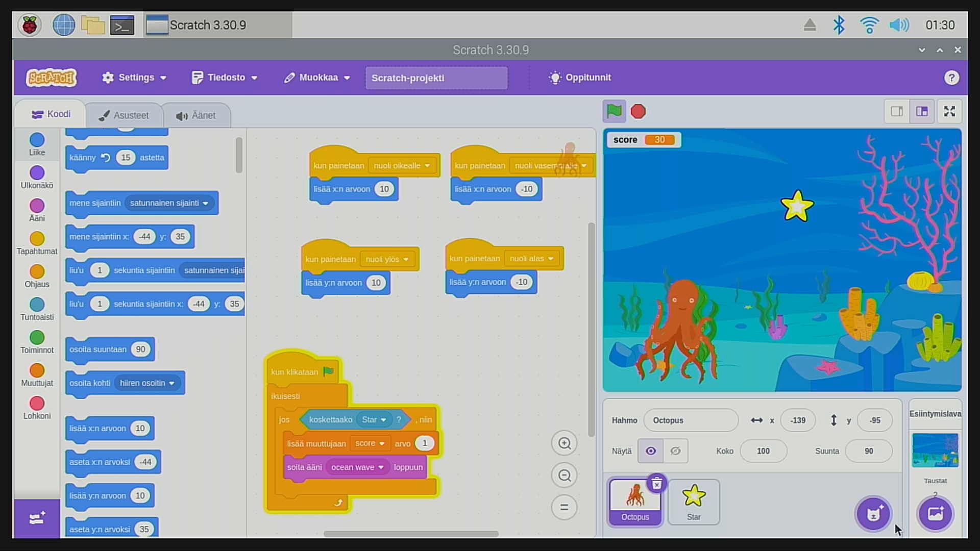Click the Scratch 3.30.9 taskbar window button

click(218, 25)
